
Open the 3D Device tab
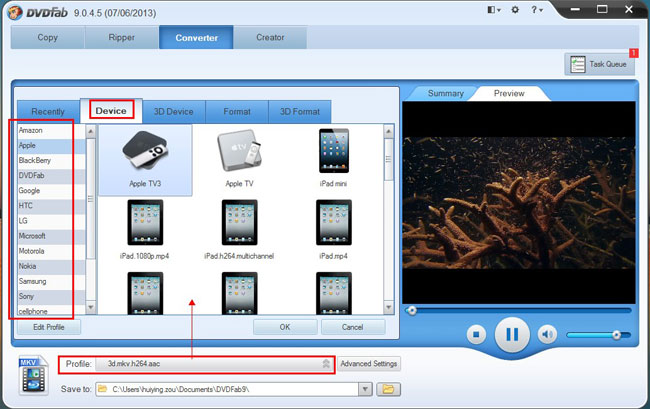(x=174, y=111)
